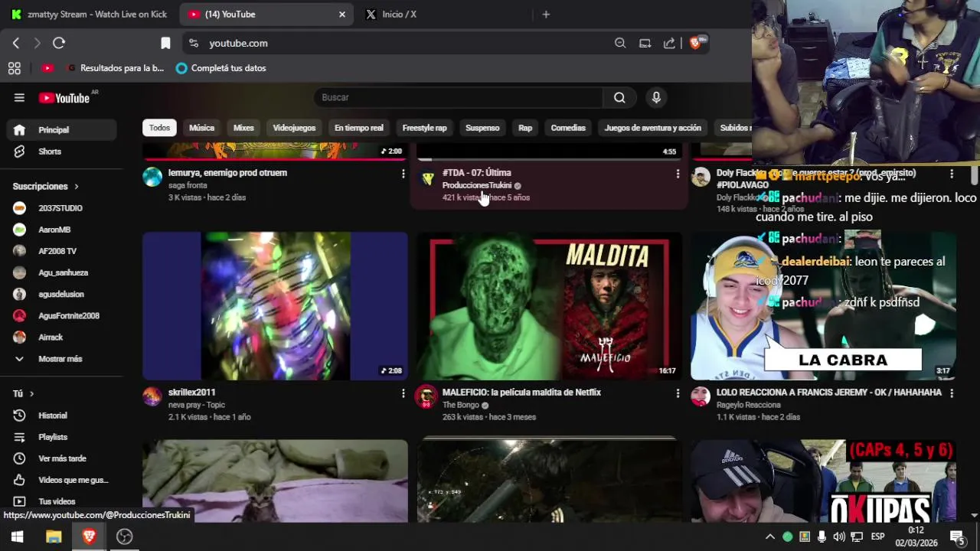Open Historial in sidebar
The height and width of the screenshot is (551, 980).
point(61,416)
